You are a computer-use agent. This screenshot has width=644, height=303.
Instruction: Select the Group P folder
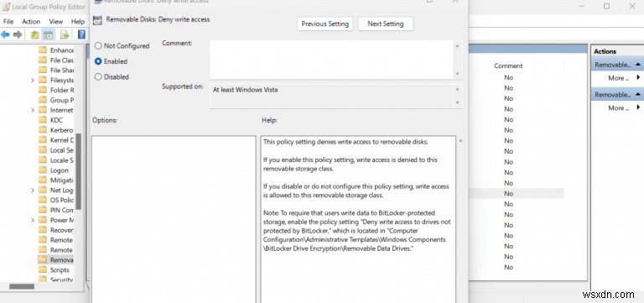[56, 100]
